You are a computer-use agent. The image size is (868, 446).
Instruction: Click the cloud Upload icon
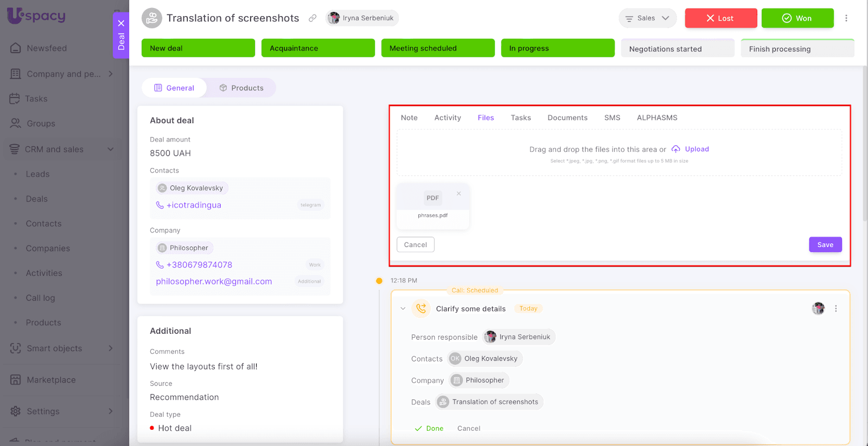tap(676, 149)
